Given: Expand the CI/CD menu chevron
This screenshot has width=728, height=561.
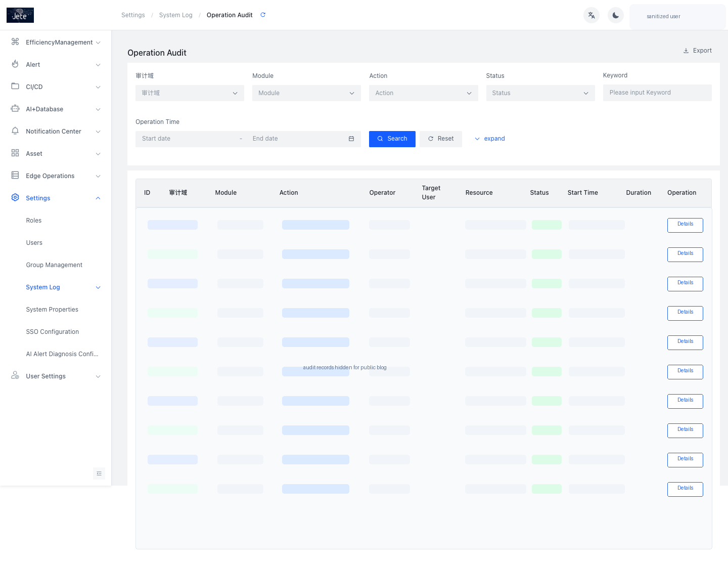Looking at the screenshot, I should 98,87.
